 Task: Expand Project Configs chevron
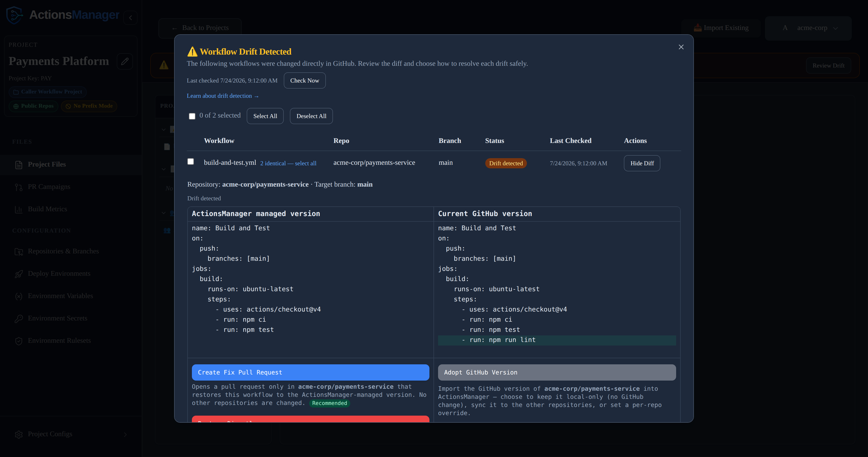125,434
